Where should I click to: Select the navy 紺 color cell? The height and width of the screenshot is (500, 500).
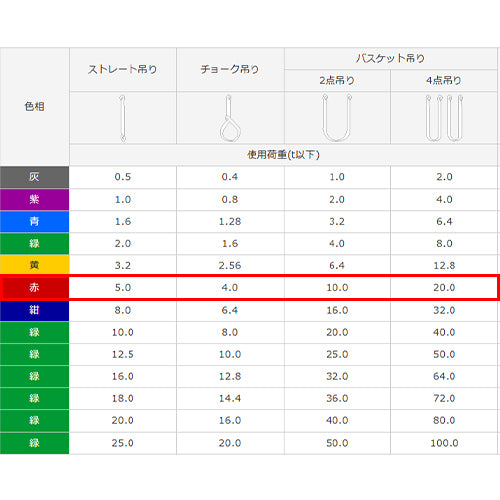click(x=34, y=310)
